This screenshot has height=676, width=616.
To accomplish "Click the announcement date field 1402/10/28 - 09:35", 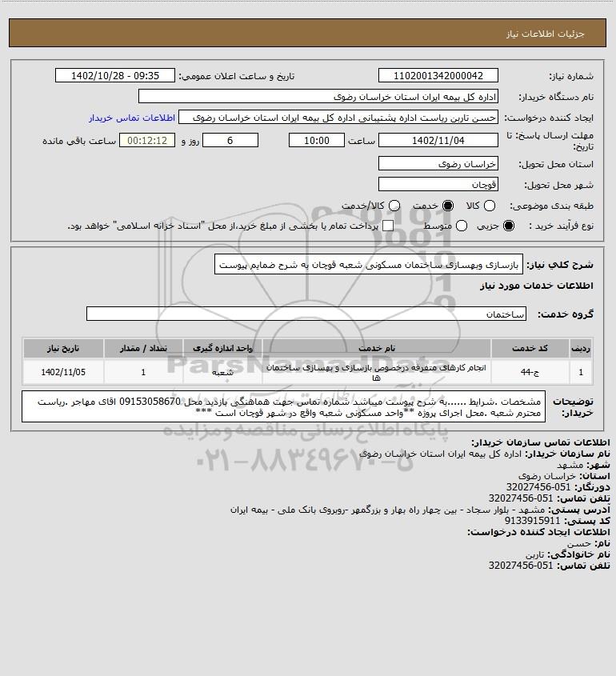I will (x=115, y=75).
